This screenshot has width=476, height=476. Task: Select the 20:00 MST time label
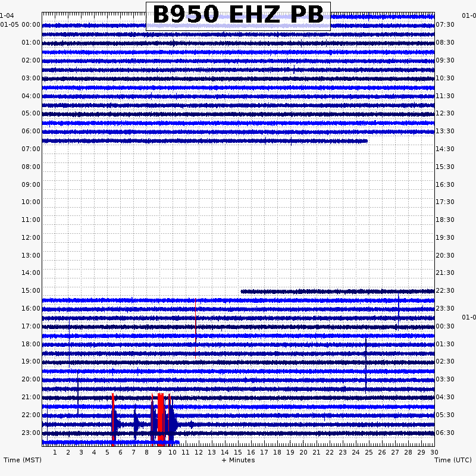coord(31,380)
